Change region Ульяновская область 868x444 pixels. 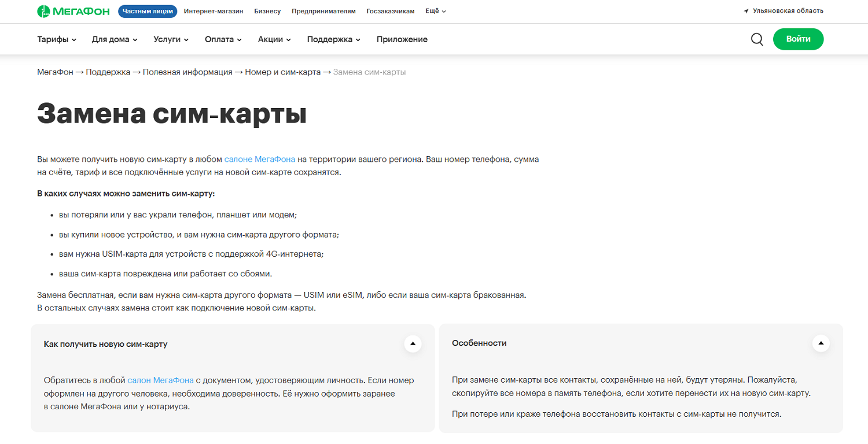788,11
